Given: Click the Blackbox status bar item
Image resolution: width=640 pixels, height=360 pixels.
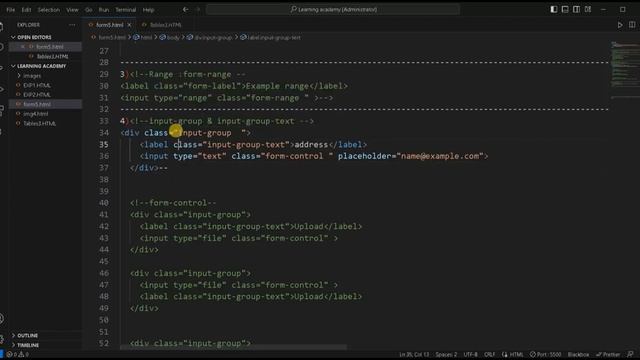Looking at the screenshot, I should (x=578, y=355).
